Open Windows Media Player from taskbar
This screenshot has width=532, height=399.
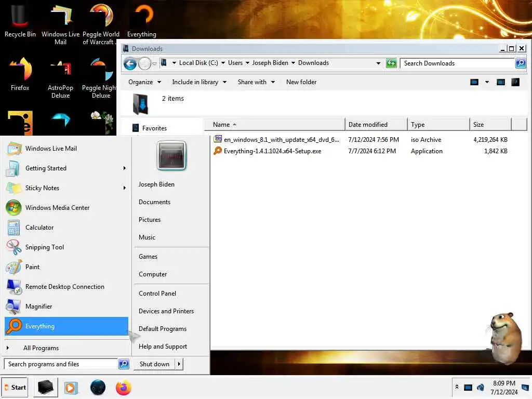pos(71,388)
